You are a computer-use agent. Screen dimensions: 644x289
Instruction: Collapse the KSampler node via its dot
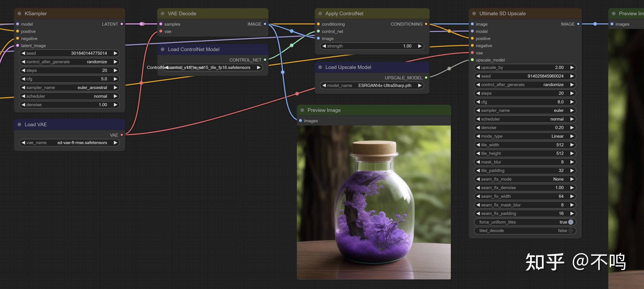19,14
